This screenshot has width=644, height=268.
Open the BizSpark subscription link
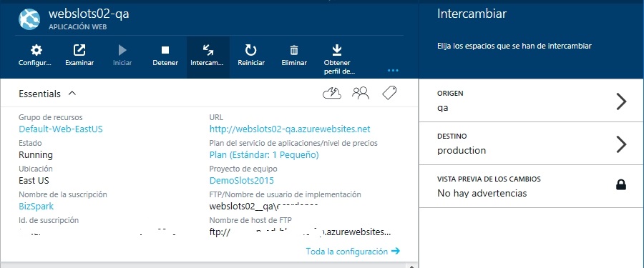point(36,206)
